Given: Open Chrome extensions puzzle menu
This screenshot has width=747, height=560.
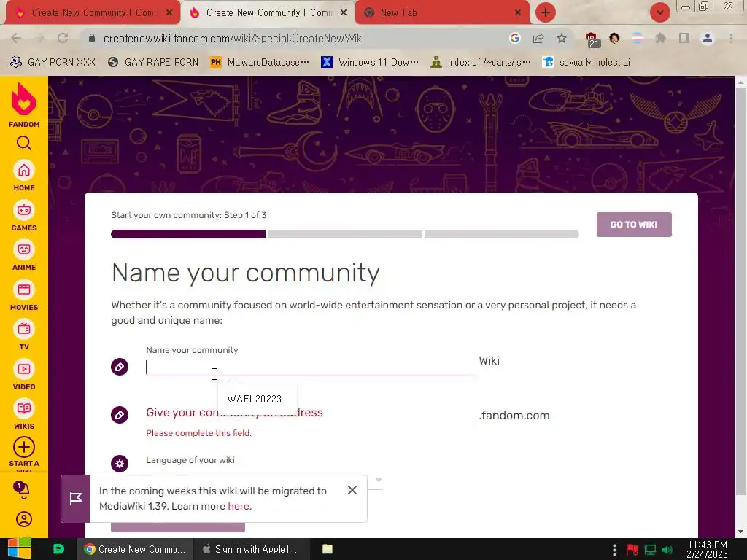Looking at the screenshot, I should (x=660, y=38).
